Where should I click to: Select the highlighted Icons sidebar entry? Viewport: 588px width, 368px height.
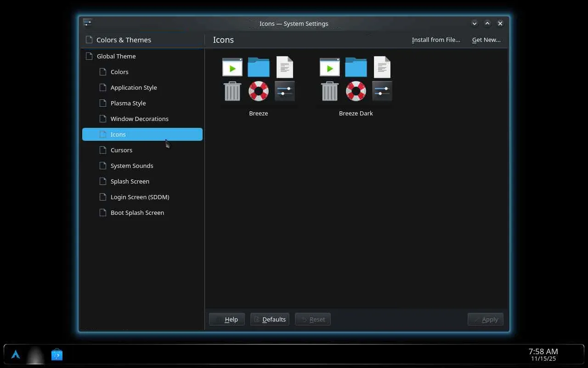pyautogui.click(x=142, y=134)
